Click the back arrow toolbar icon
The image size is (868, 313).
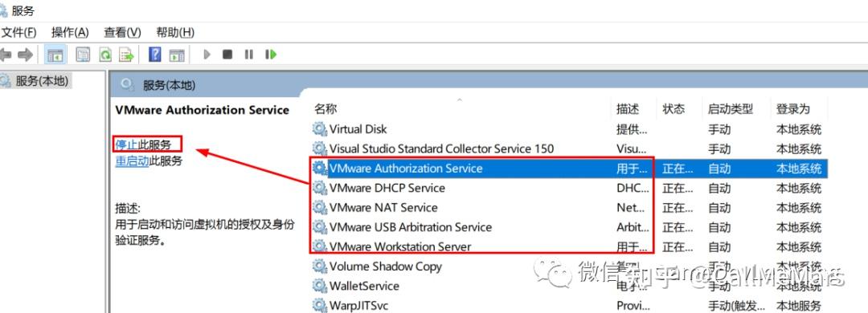[x=6, y=55]
